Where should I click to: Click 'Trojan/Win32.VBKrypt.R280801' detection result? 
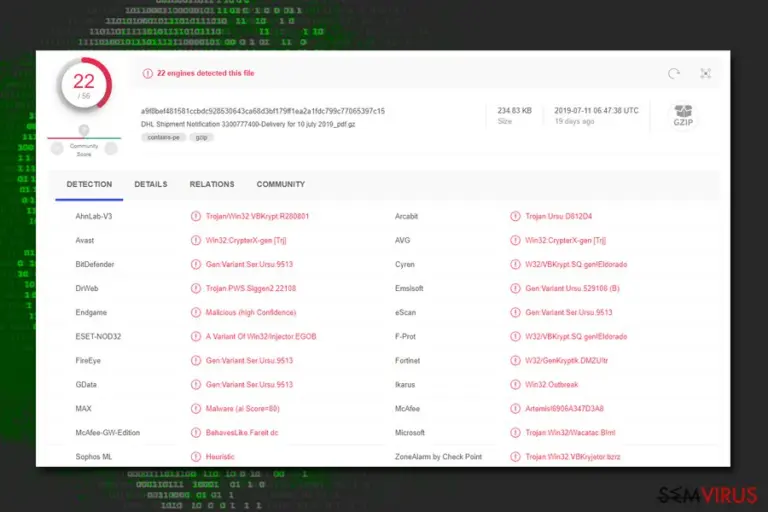[x=257, y=216]
